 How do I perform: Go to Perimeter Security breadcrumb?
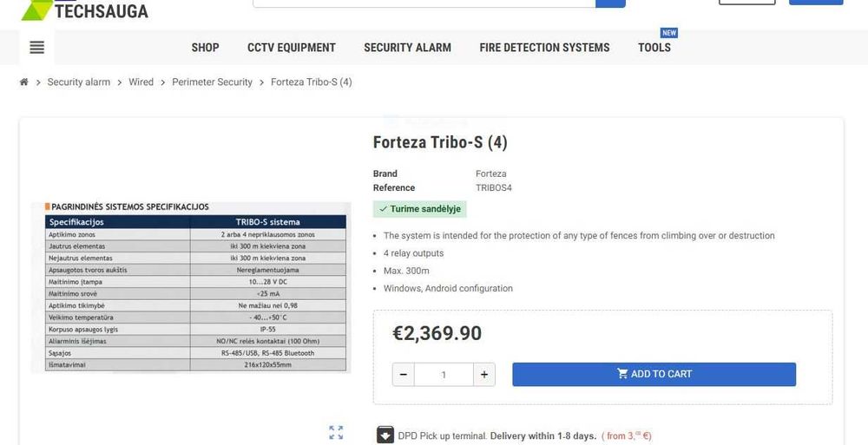point(212,82)
